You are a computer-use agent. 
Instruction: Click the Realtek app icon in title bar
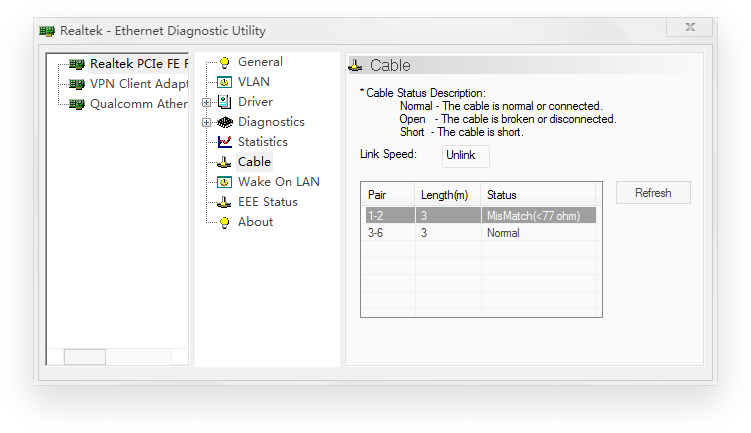[x=47, y=31]
